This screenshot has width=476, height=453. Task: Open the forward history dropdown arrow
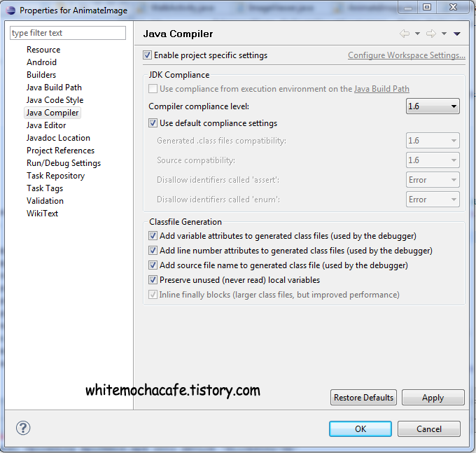[444, 34]
